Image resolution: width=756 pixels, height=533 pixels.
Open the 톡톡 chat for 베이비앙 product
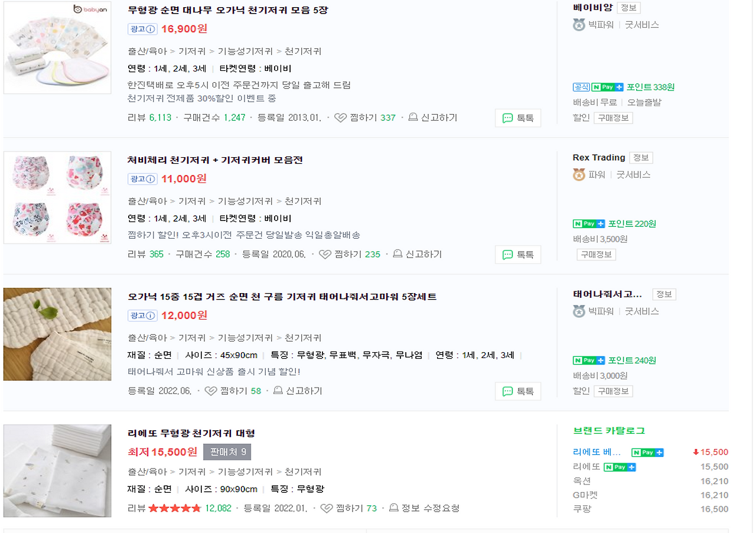(x=518, y=118)
